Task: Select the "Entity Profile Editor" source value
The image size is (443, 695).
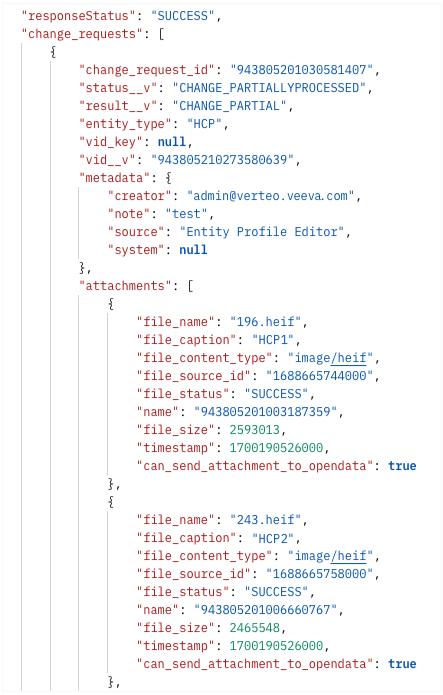Action: tap(262, 232)
